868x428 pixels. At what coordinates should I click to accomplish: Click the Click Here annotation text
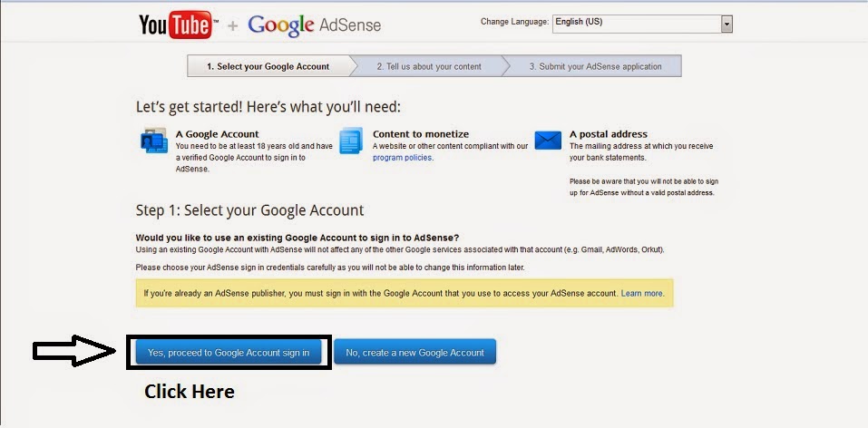(x=190, y=392)
